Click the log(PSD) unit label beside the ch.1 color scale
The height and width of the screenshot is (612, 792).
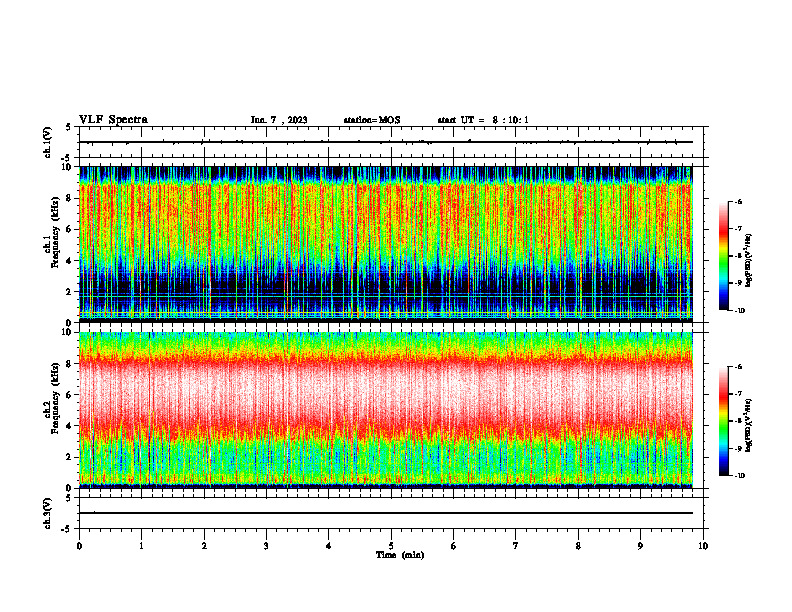click(x=750, y=261)
